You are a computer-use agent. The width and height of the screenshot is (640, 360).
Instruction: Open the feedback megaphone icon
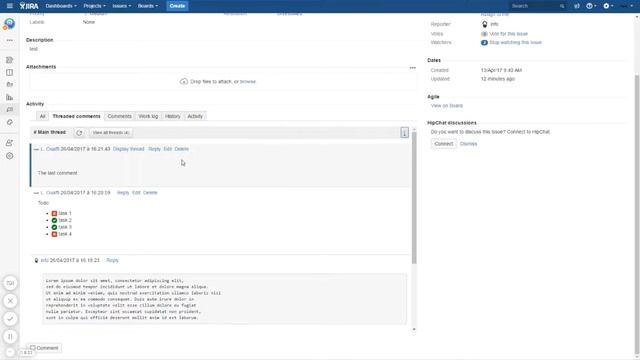click(x=576, y=6)
